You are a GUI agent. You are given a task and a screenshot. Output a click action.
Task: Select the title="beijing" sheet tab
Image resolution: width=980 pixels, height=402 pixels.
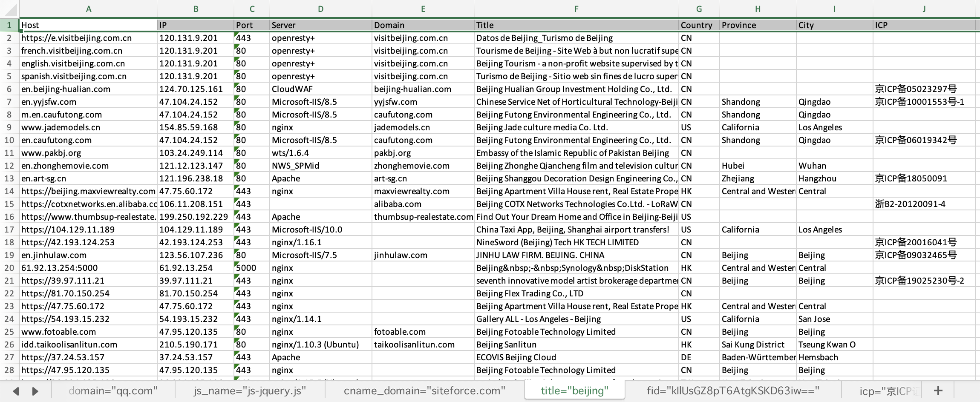pos(574,391)
